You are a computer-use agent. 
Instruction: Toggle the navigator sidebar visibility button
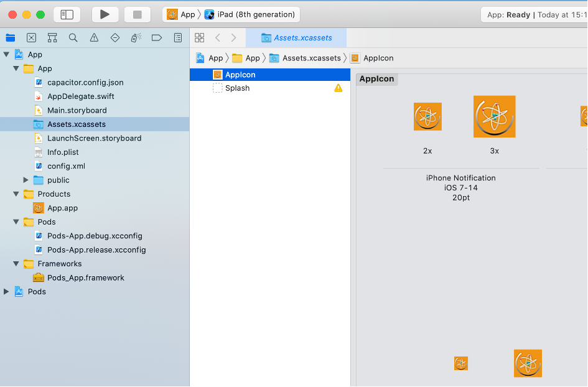click(67, 15)
